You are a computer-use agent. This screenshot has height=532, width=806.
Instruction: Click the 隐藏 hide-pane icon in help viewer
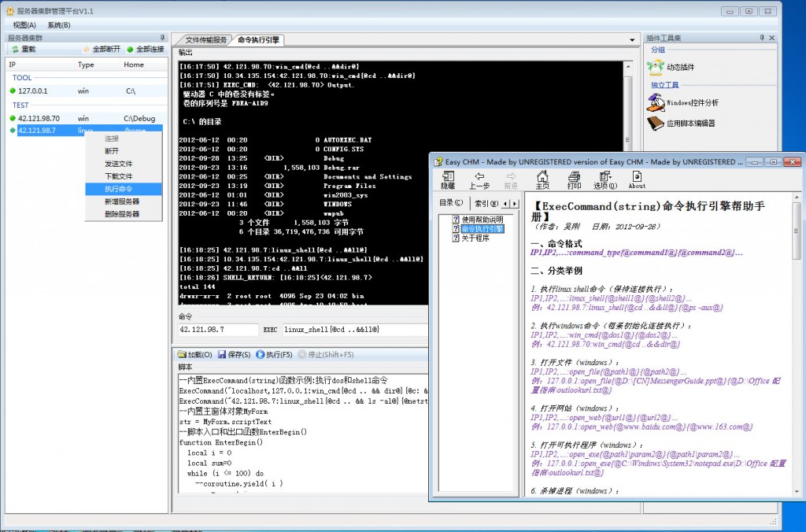[x=448, y=177]
